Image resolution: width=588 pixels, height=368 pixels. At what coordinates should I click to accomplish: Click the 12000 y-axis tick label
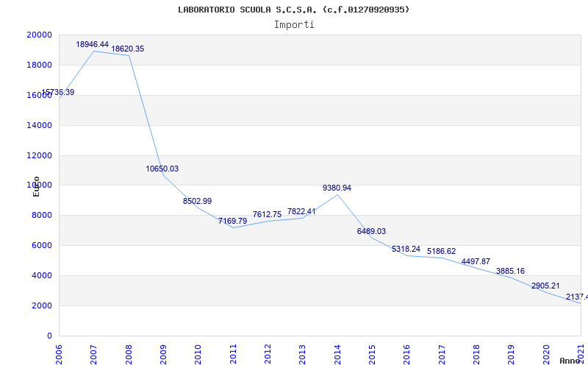coord(39,155)
